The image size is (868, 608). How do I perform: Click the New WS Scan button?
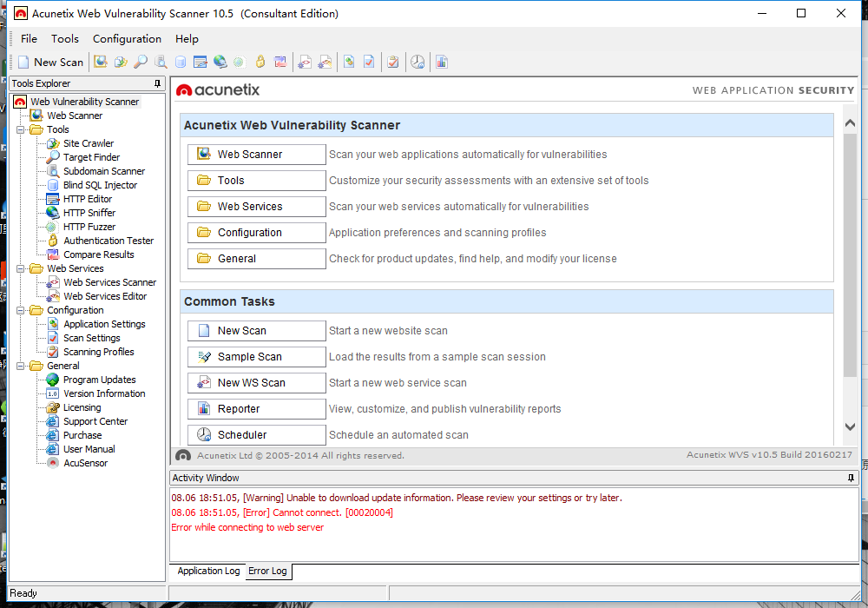pyautogui.click(x=256, y=383)
